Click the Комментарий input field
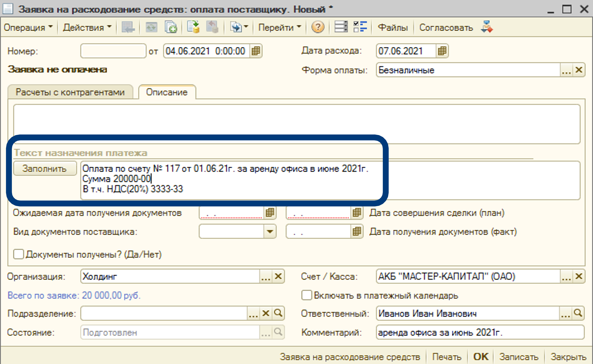This screenshot has width=593, height=364. pos(480,332)
